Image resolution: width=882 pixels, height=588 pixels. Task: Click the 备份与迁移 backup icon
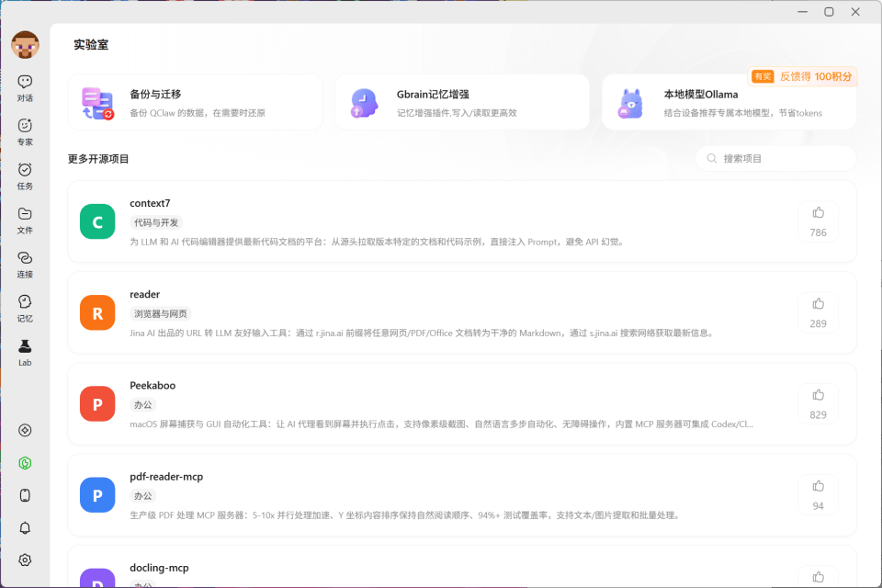point(97,103)
